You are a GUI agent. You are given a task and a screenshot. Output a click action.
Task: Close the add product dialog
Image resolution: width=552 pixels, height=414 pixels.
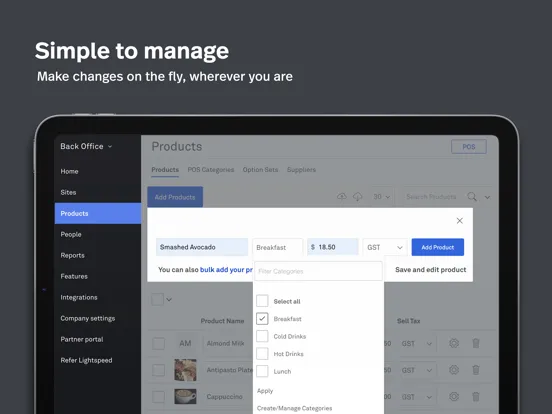point(459,221)
